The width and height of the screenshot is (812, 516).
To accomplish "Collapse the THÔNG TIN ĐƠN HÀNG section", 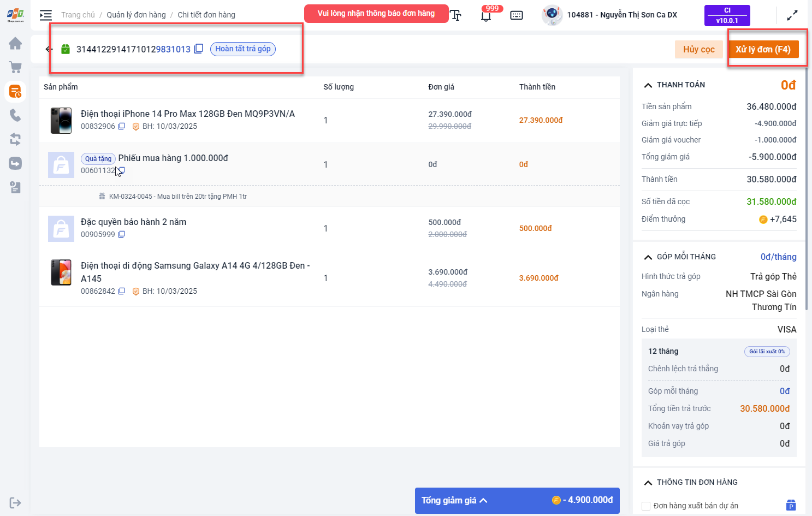I will coord(648,483).
